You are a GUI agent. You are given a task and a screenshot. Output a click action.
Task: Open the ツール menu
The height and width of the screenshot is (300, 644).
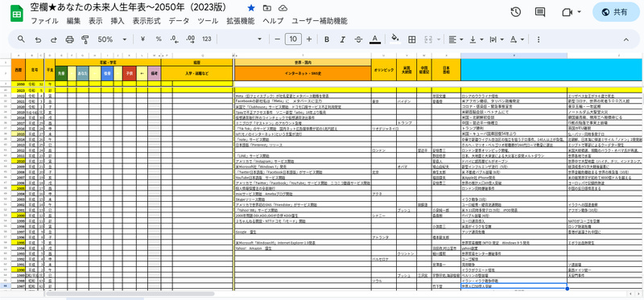click(208, 21)
